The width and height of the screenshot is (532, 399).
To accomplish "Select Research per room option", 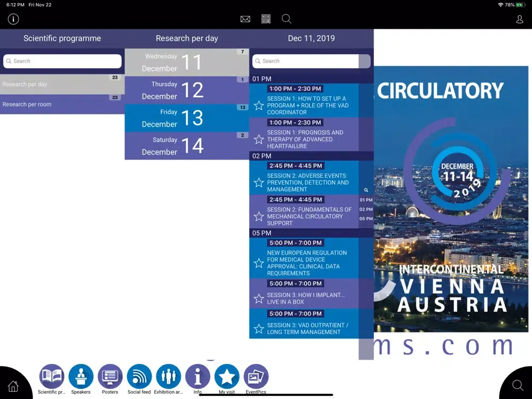I will click(62, 104).
